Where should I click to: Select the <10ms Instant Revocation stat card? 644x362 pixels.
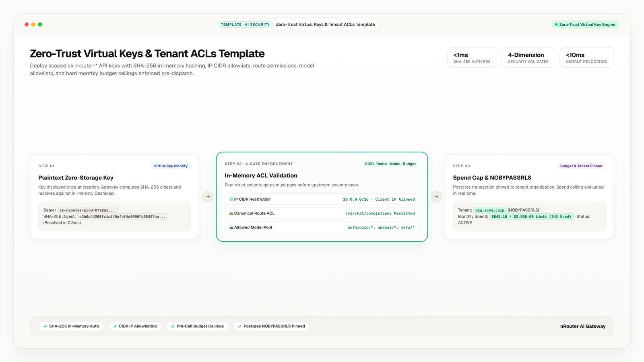pos(587,58)
